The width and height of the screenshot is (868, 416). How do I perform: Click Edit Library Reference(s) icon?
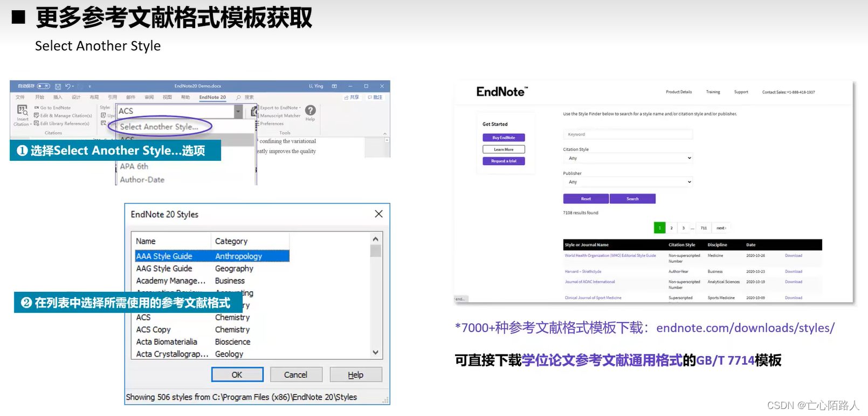coord(37,124)
